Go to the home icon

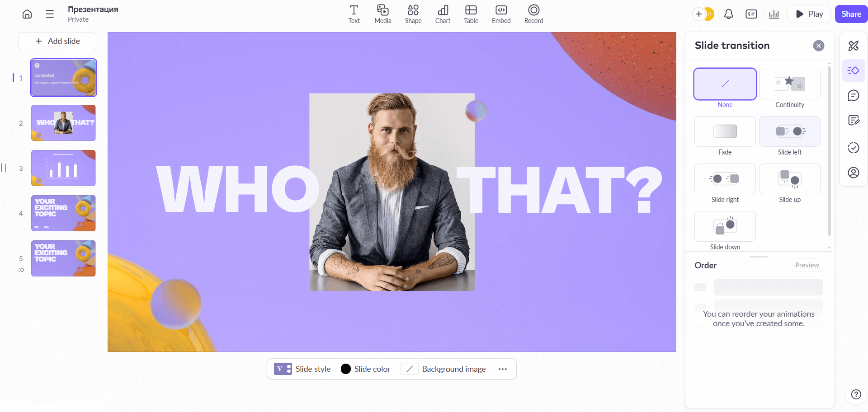27,14
